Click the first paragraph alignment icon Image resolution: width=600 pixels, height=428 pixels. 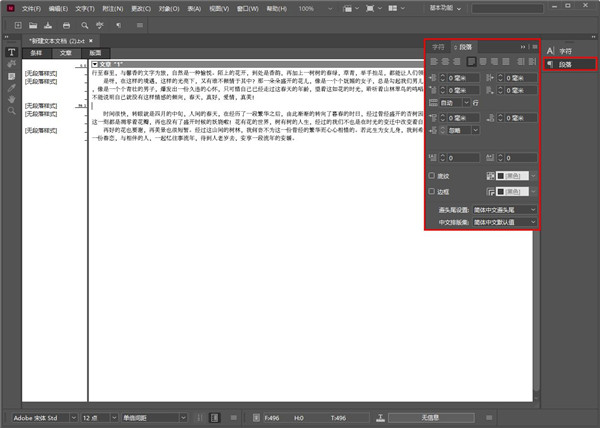tap(432, 62)
